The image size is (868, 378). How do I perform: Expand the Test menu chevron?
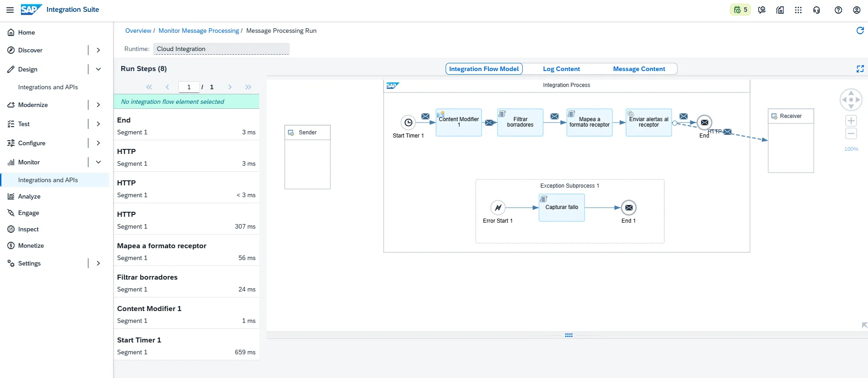coord(98,124)
